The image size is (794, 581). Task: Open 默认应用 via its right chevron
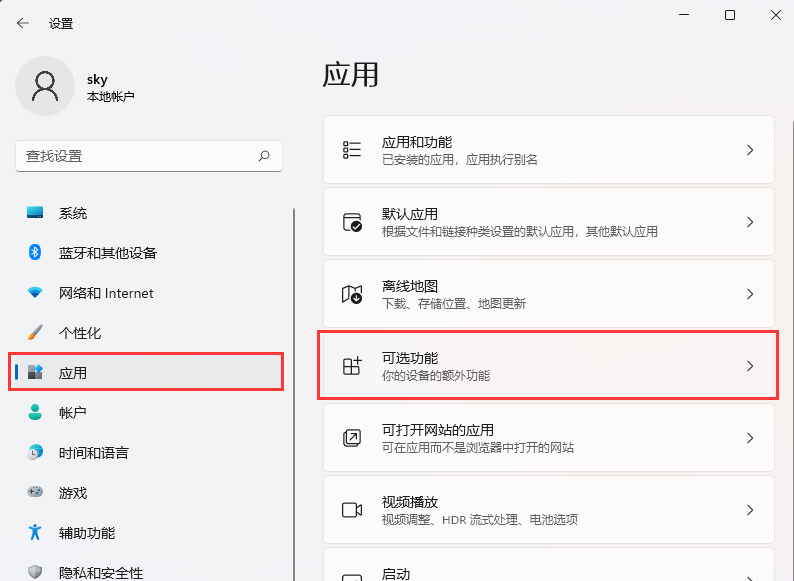(750, 222)
